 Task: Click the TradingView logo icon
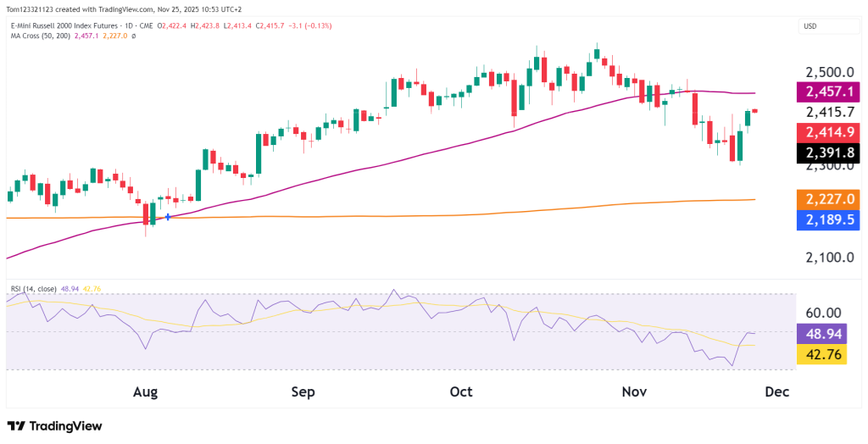pyautogui.click(x=17, y=426)
